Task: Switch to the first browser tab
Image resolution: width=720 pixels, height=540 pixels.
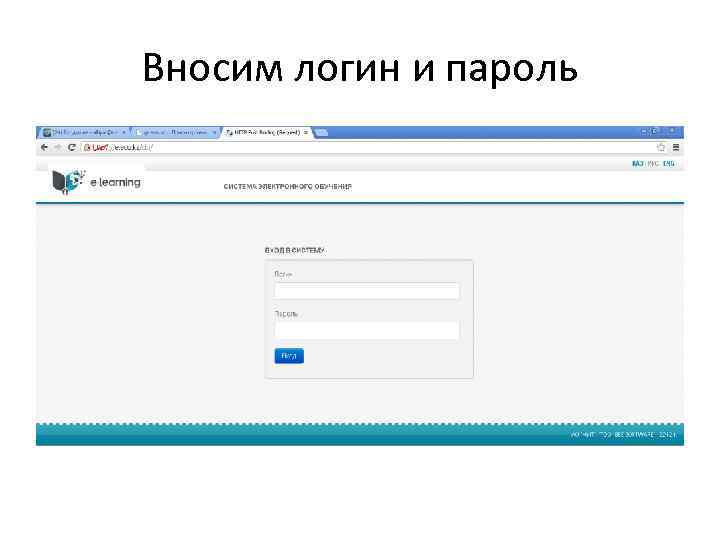Action: point(84,132)
